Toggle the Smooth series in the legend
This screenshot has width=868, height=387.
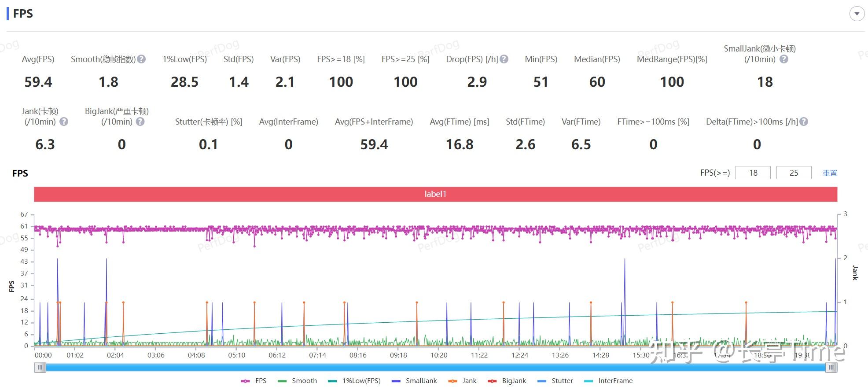click(x=297, y=381)
